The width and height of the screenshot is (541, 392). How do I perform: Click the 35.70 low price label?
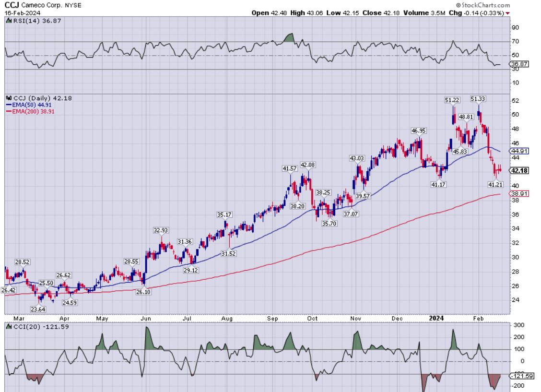coord(329,224)
